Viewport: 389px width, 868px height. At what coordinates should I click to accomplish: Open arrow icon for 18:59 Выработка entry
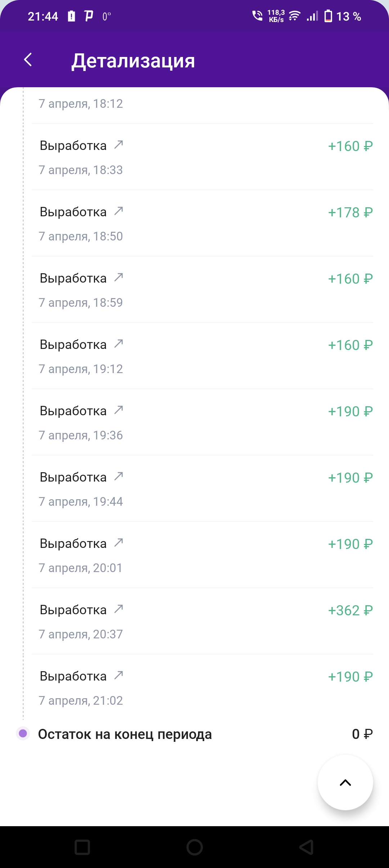[119, 278]
